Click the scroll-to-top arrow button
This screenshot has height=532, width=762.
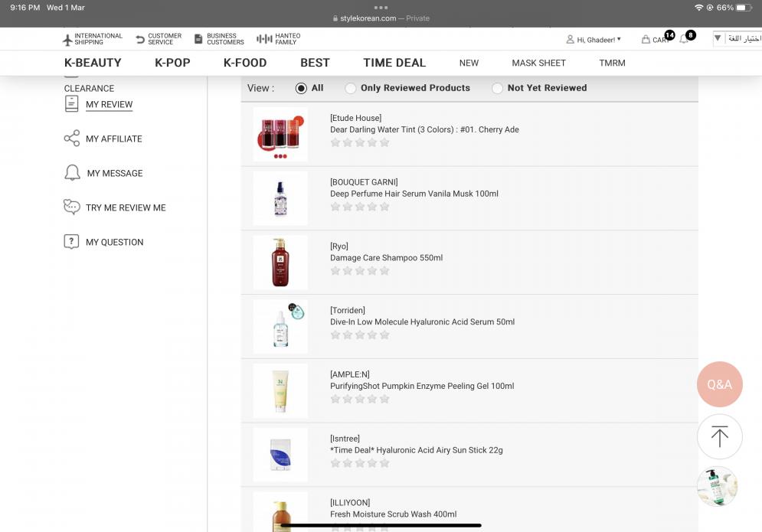tap(719, 437)
